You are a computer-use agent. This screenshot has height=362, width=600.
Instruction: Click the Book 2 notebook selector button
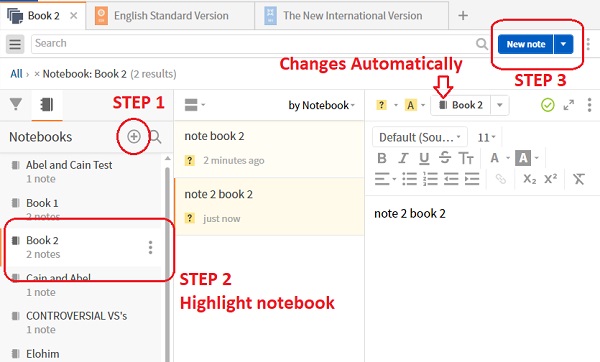[461, 105]
